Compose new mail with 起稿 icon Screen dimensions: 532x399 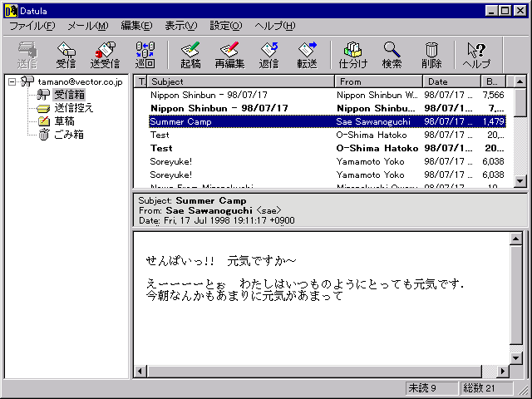click(x=190, y=55)
